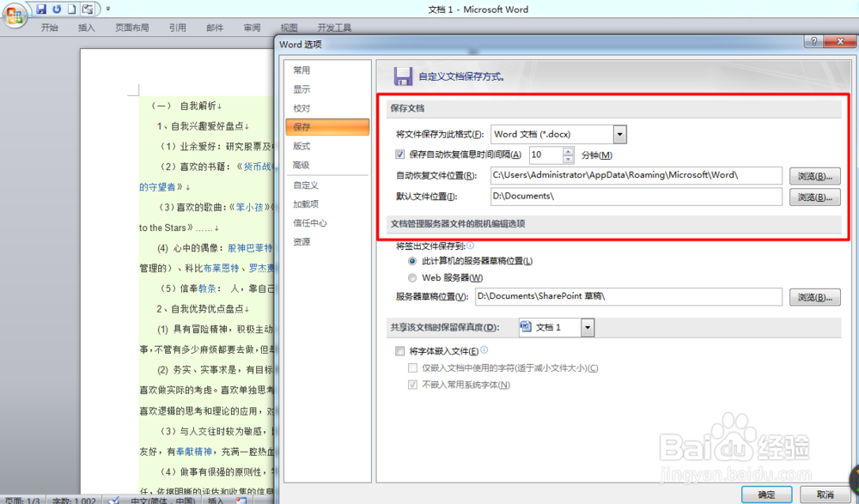Open the 插入 ribbon tab

click(87, 27)
